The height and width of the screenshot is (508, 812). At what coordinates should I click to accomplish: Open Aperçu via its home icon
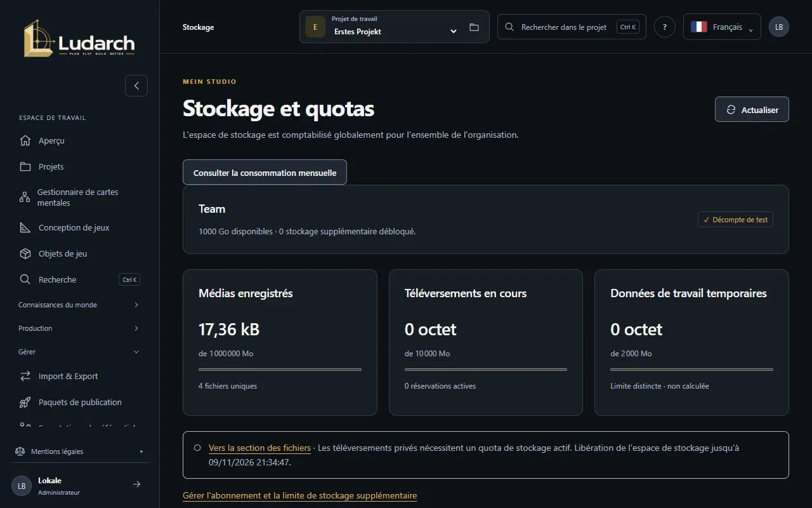click(x=25, y=140)
